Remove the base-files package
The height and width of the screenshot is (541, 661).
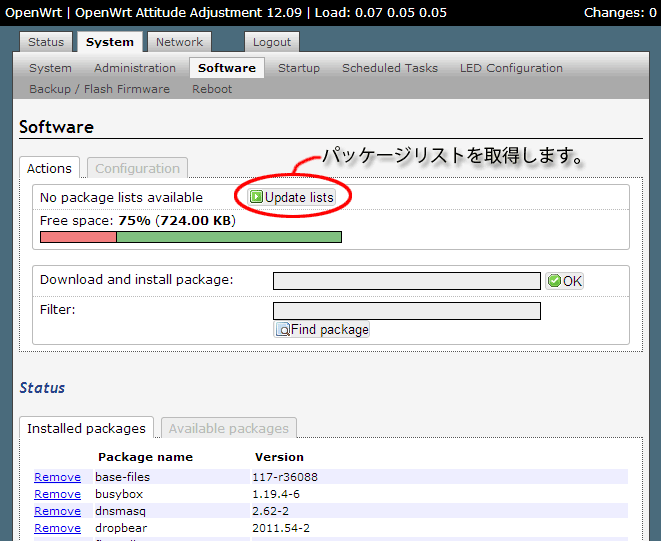point(57,477)
